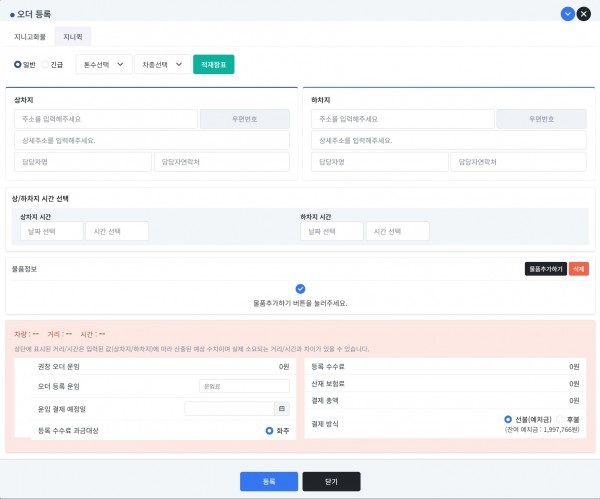Focus 상차지 담당자연락처 field
600x499 pixels.
click(x=222, y=162)
